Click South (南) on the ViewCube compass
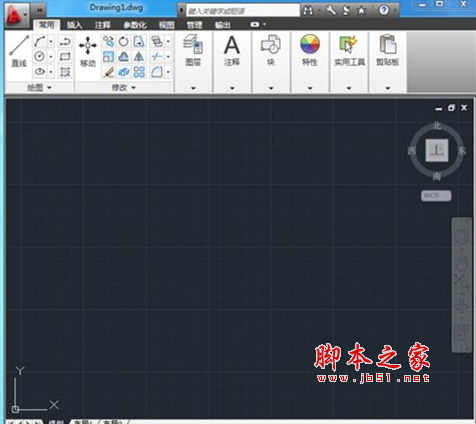The image size is (476, 424). (x=437, y=176)
